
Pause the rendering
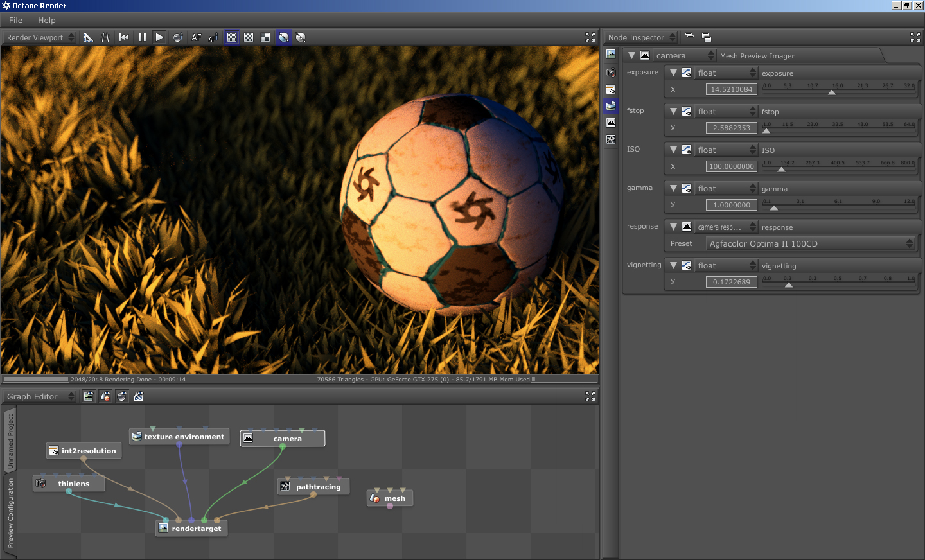click(x=142, y=37)
